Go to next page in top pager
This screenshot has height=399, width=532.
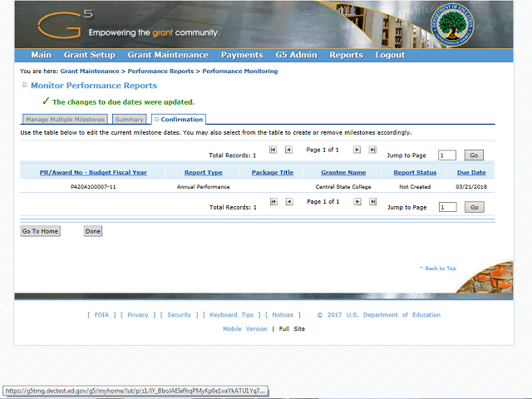pos(357,150)
